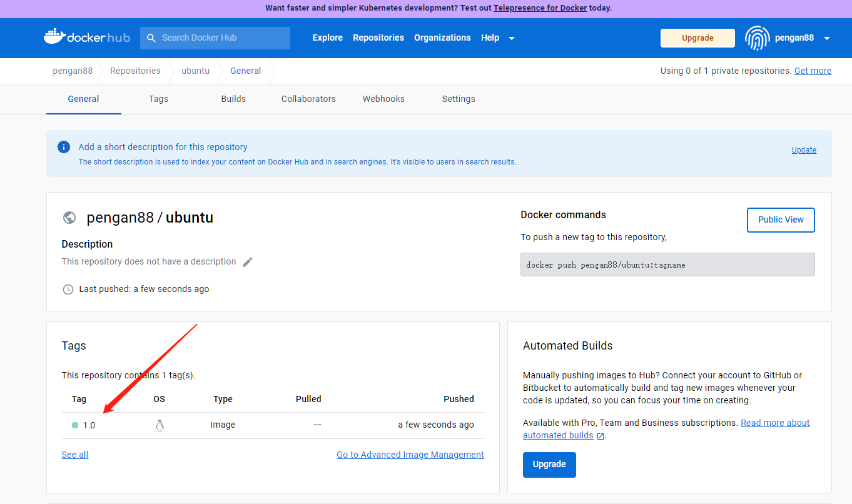852x504 pixels.
Task: Switch to the Tags tab
Action: (x=158, y=99)
